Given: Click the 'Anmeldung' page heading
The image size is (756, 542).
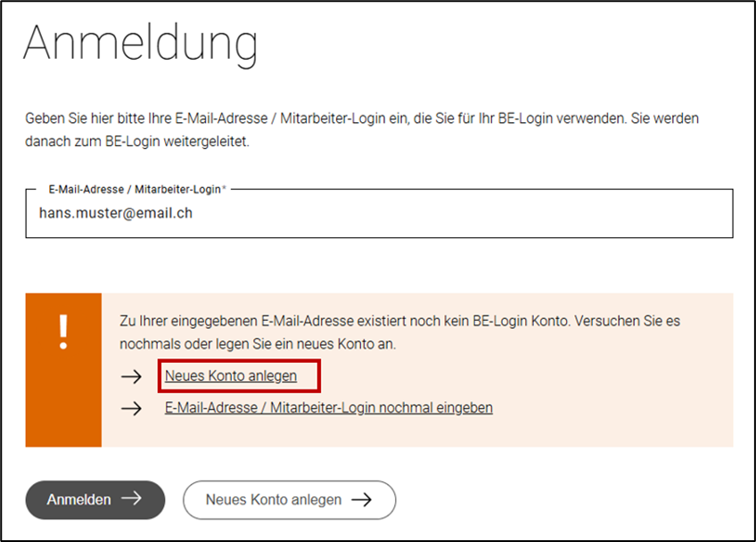Looking at the screenshot, I should [140, 44].
